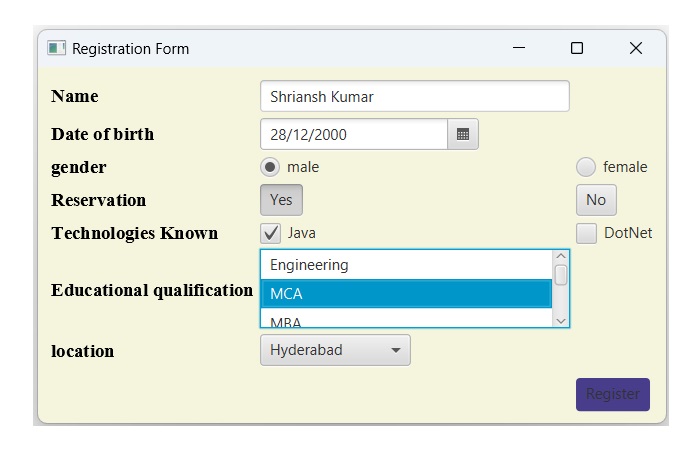Check the DotNet checkbox
The height and width of the screenshot is (450, 700).
[x=587, y=233]
